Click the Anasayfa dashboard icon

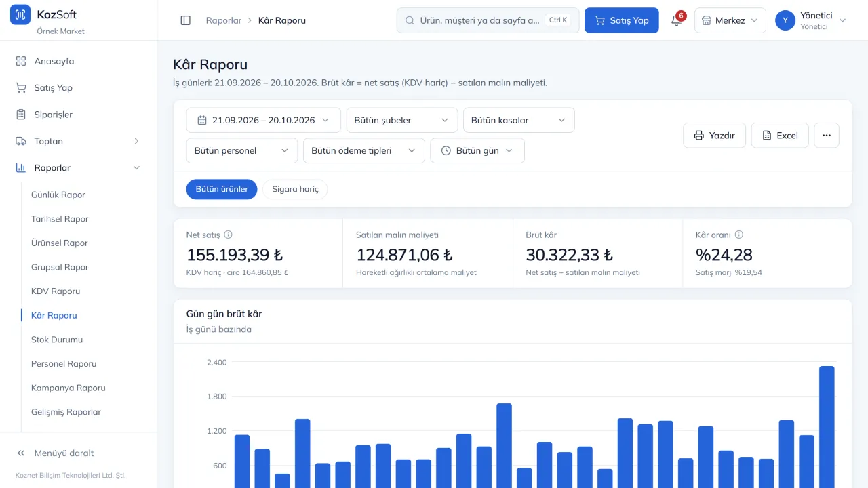[x=21, y=61]
